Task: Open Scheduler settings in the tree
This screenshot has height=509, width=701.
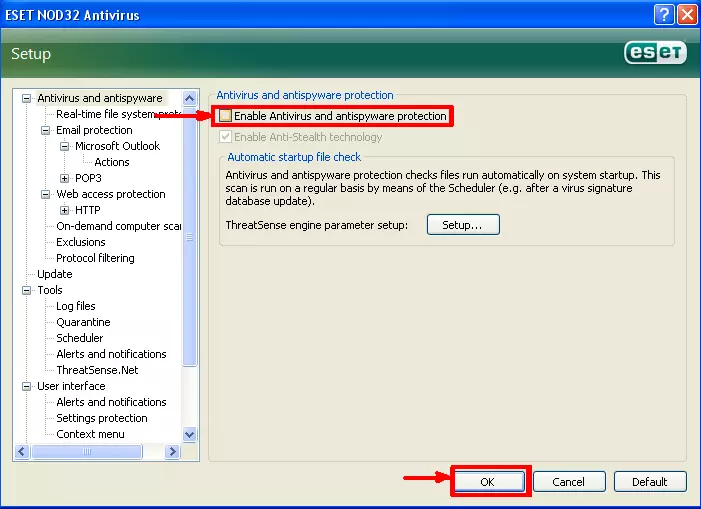Action: pyautogui.click(x=81, y=338)
